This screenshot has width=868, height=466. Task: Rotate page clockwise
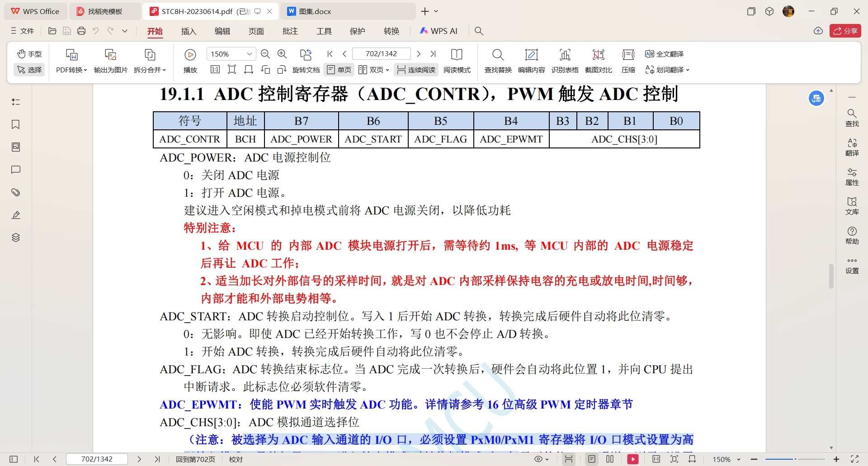[x=282, y=69]
